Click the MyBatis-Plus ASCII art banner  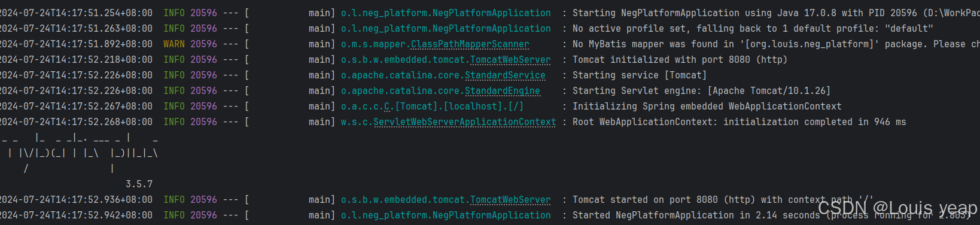80,154
